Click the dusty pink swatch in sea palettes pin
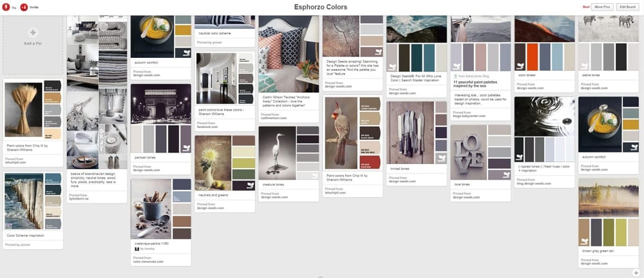 tap(480, 57)
